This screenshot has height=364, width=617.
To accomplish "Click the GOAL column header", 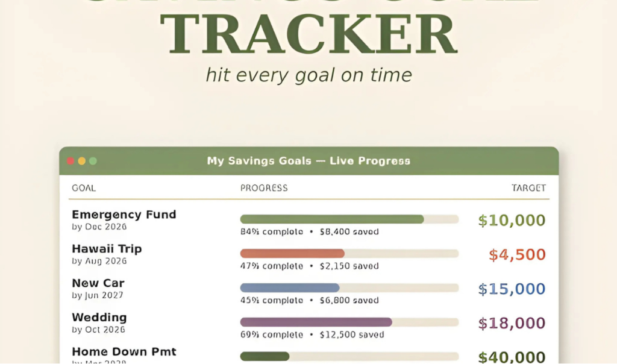I will point(84,188).
